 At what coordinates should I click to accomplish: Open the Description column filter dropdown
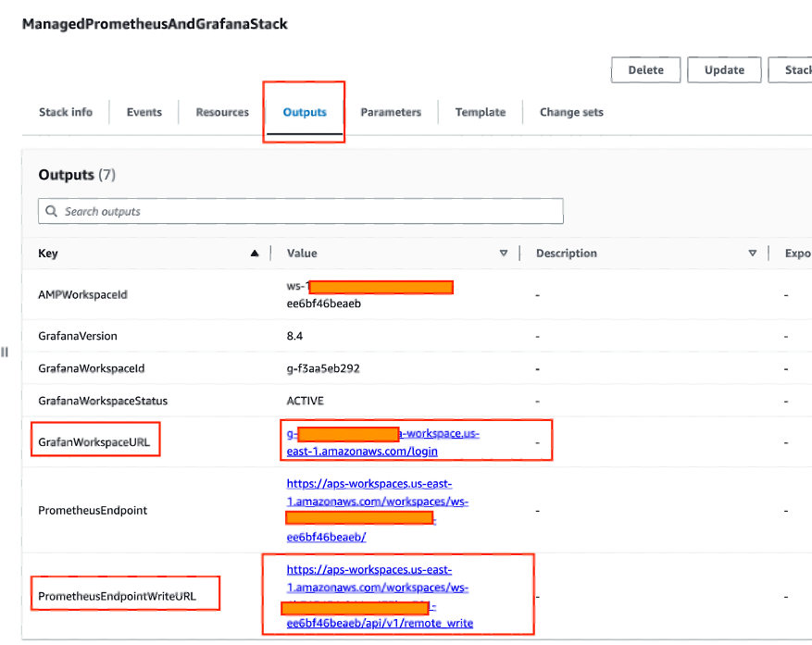tap(753, 253)
